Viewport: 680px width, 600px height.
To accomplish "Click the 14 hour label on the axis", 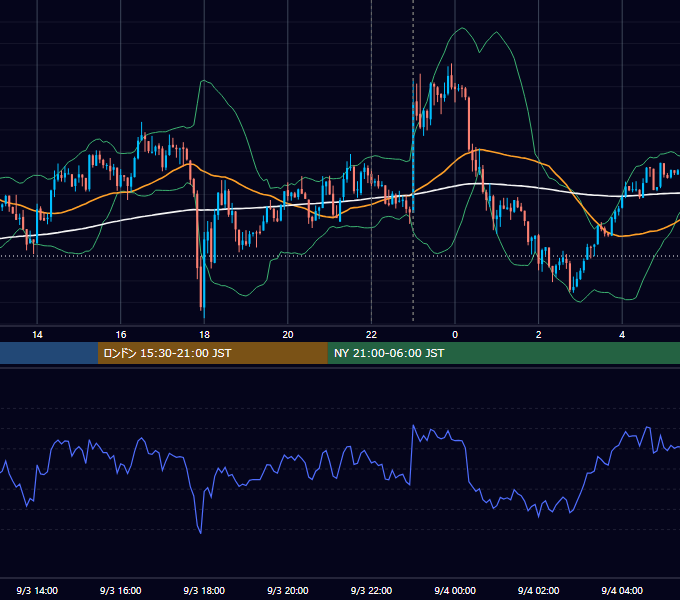I will pyautogui.click(x=37, y=335).
